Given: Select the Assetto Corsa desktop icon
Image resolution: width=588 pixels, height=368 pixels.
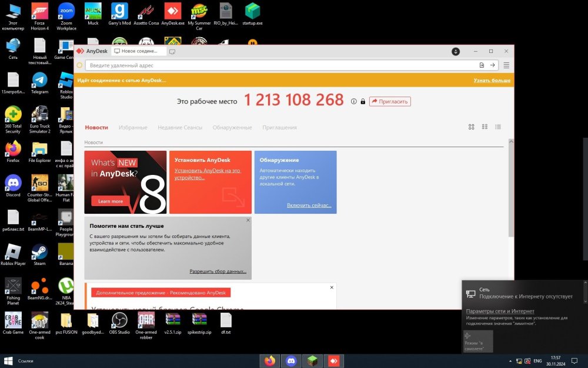Looking at the screenshot, I should (x=146, y=14).
